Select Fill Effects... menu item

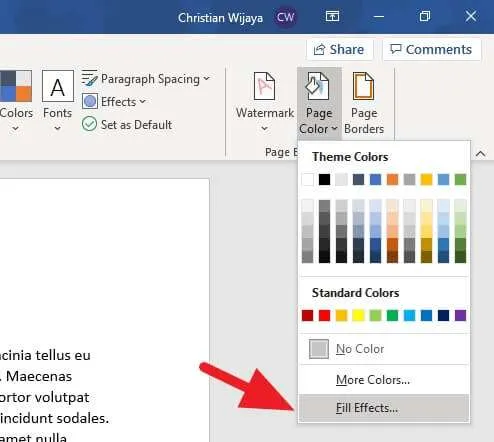(x=384, y=408)
